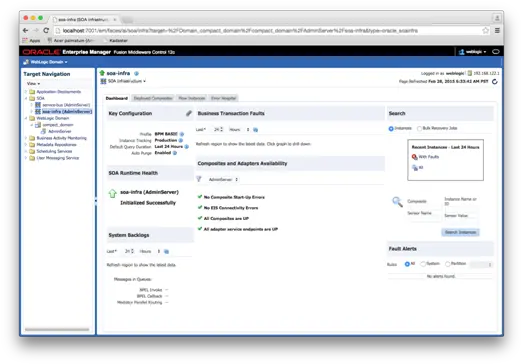The height and width of the screenshot is (364, 521).
Task: Select the soa-infra browser tab
Action: tap(84, 20)
